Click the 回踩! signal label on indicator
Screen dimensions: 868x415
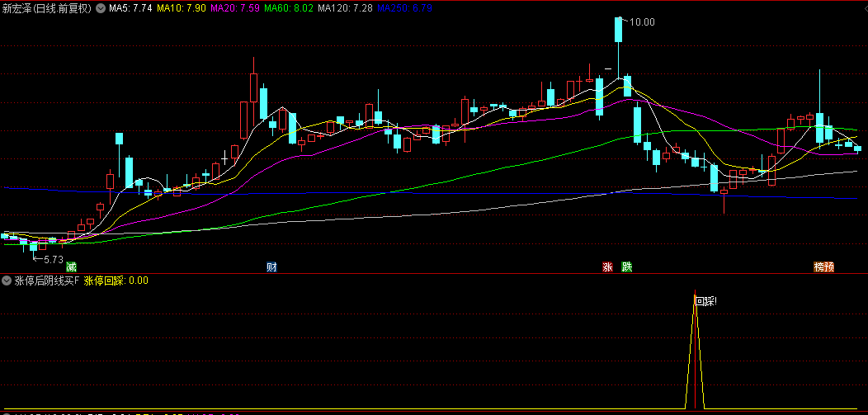pos(705,302)
